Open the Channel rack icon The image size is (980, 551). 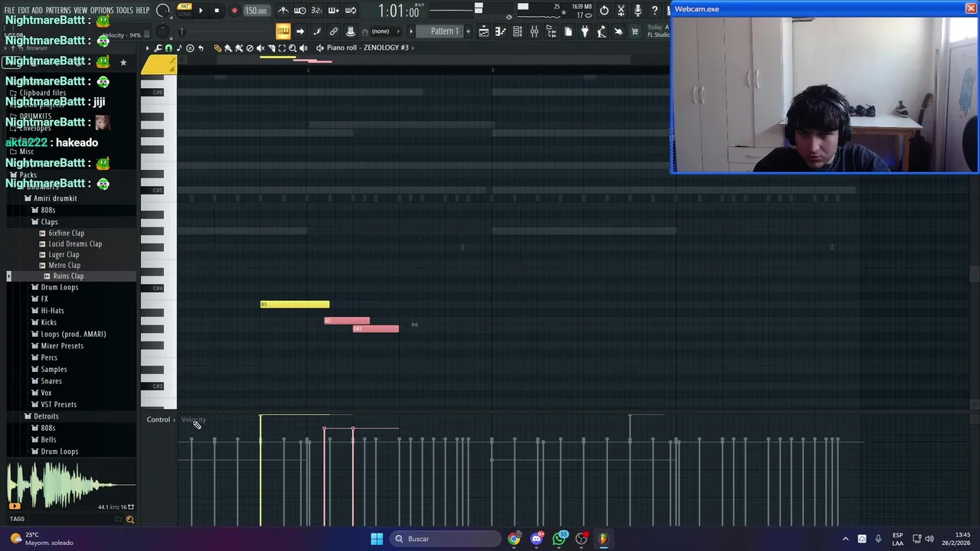tap(518, 31)
